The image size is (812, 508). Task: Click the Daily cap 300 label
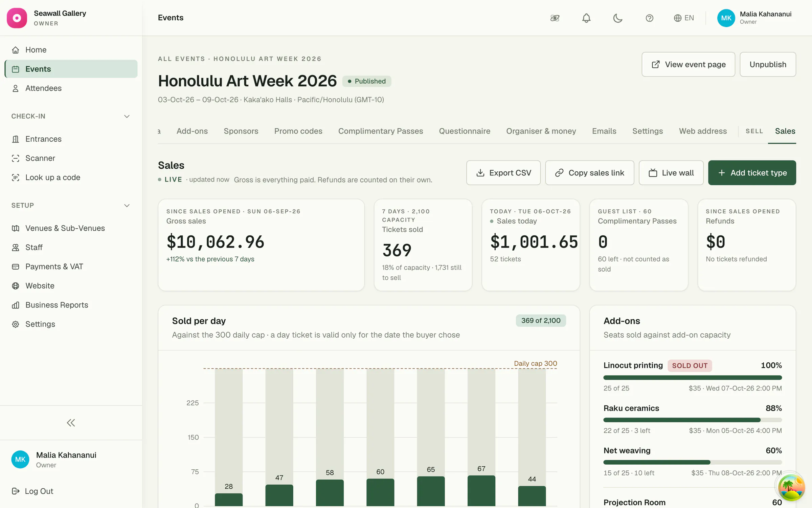coord(535,363)
